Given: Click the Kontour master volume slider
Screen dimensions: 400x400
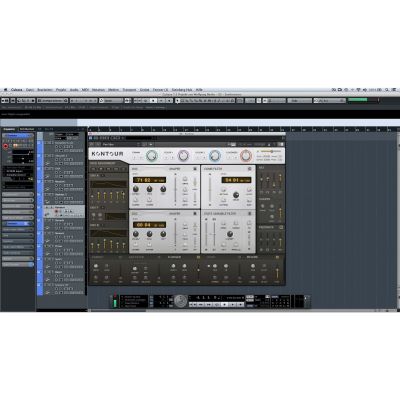Looking at the screenshot, I should click(x=271, y=152).
